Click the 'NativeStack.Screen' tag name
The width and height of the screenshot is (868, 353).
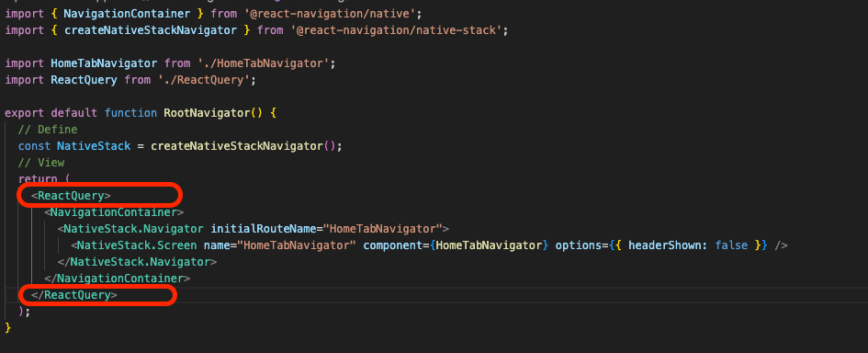[x=137, y=245]
